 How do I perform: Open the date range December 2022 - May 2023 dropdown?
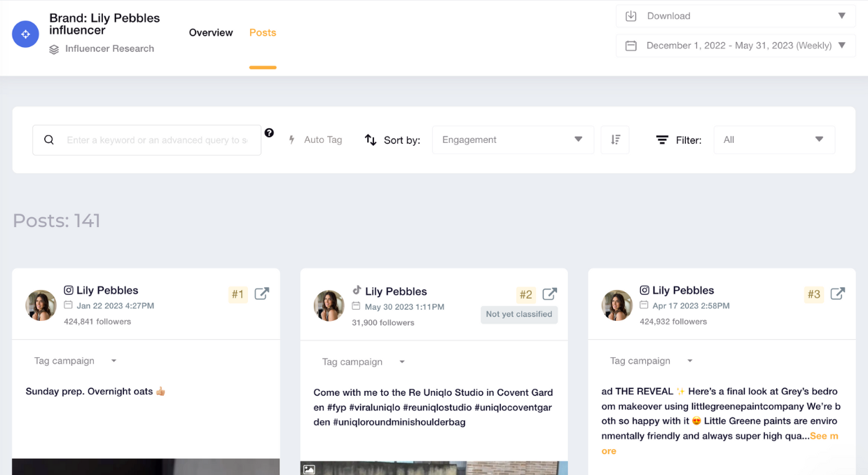click(x=736, y=46)
